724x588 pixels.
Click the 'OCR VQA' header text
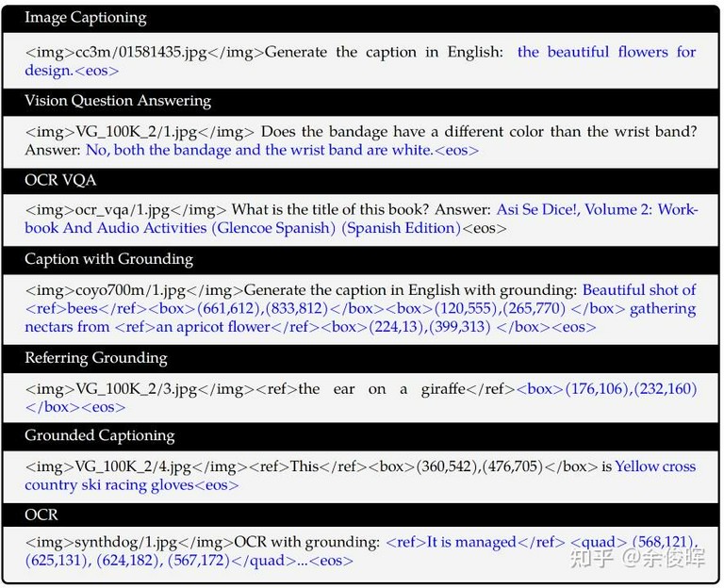[x=60, y=180]
